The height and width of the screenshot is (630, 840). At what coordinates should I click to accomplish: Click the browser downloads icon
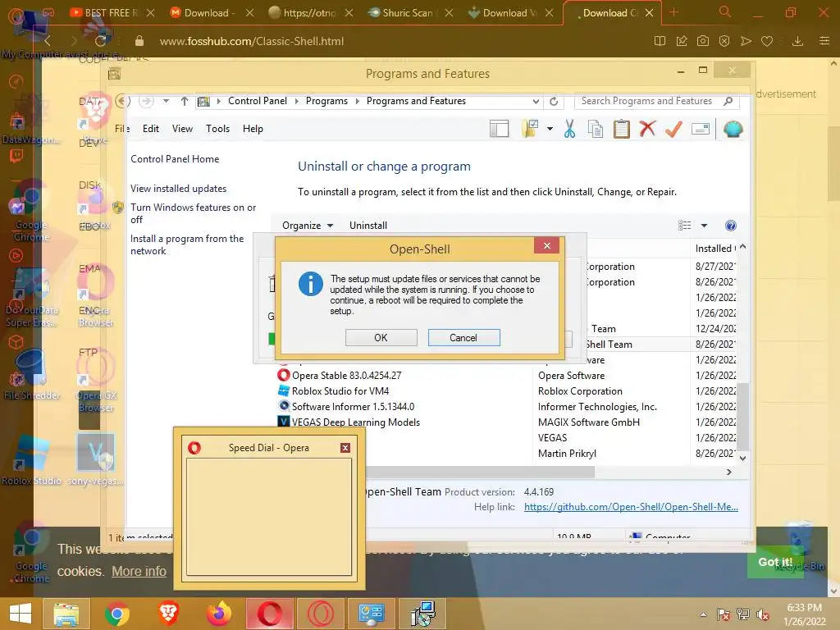[x=797, y=41]
